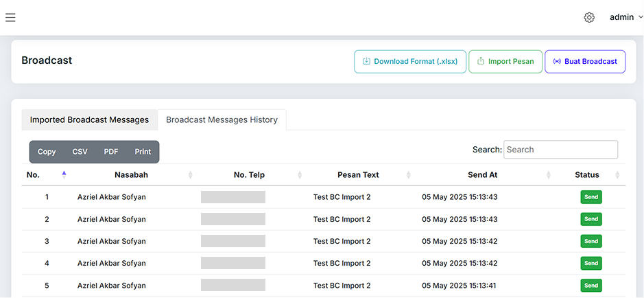This screenshot has width=644, height=298.
Task: Click Send status badge in row 1
Action: point(591,197)
